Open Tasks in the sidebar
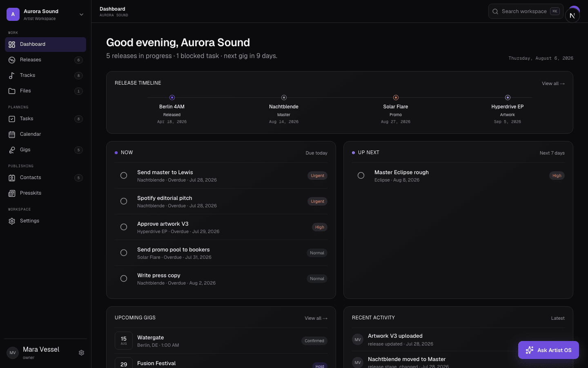This screenshot has width=588, height=368. (45, 119)
